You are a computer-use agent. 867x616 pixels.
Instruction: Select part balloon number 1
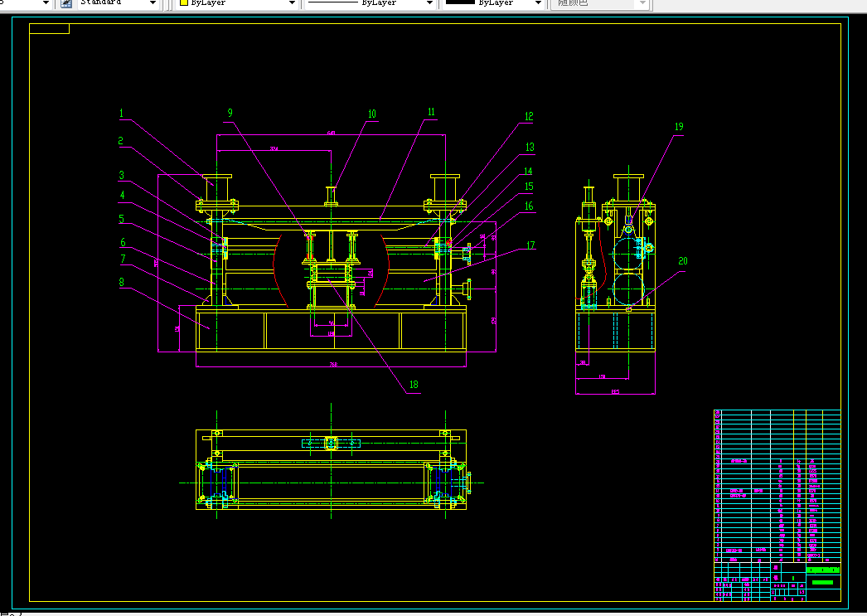point(121,114)
